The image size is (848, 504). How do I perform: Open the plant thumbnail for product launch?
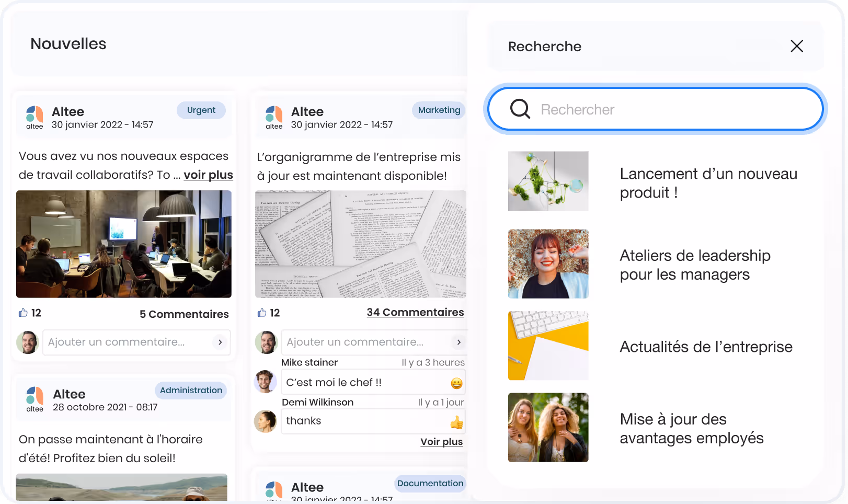tap(548, 181)
